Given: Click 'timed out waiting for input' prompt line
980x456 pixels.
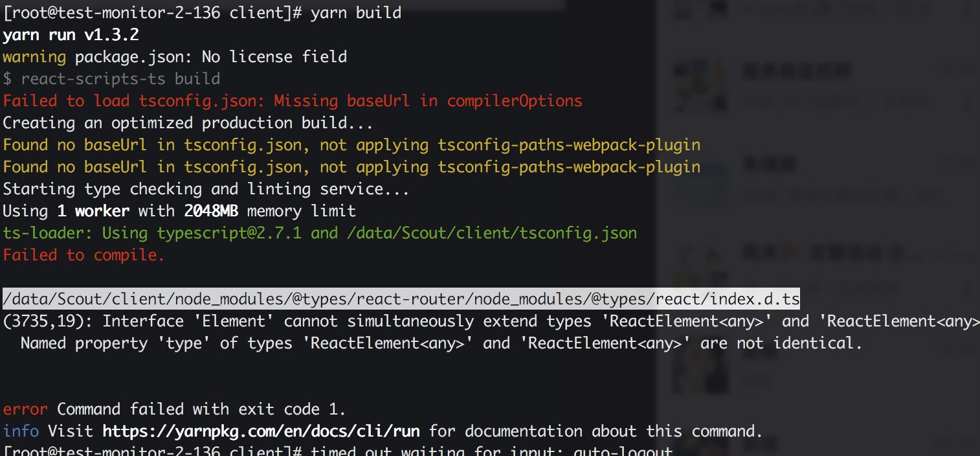Looking at the screenshot, I should pos(338,451).
